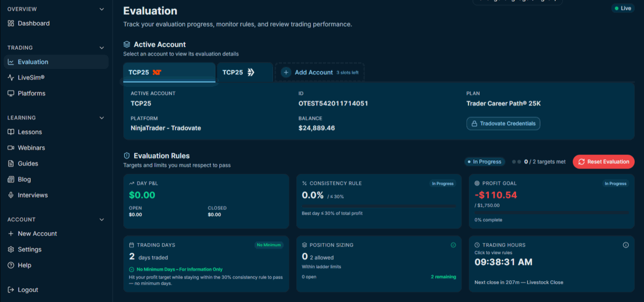
Task: Open Tradovate Credentials
Action: click(503, 124)
